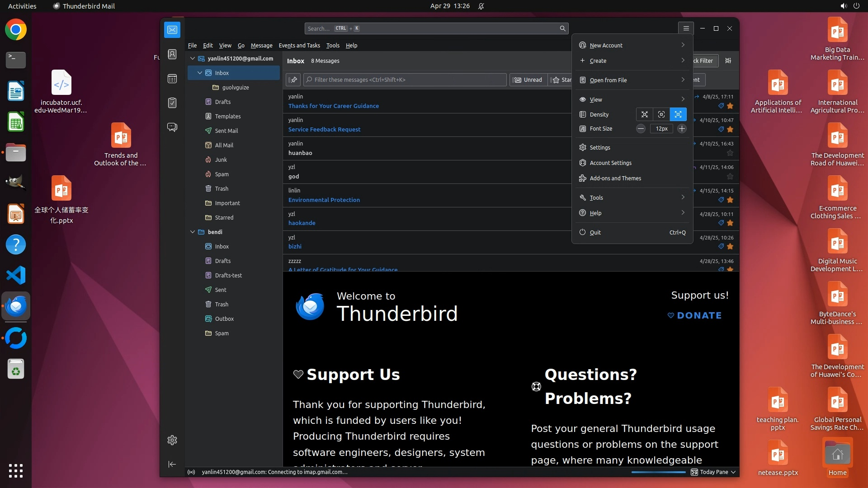Expand the Today Pane chevron
868x488 pixels.
[x=733, y=472]
